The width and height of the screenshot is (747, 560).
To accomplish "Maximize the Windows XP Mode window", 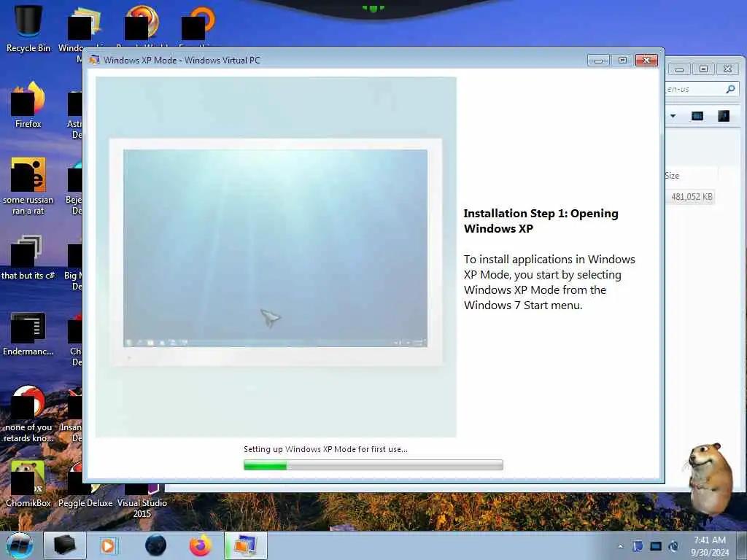I will (x=622, y=60).
